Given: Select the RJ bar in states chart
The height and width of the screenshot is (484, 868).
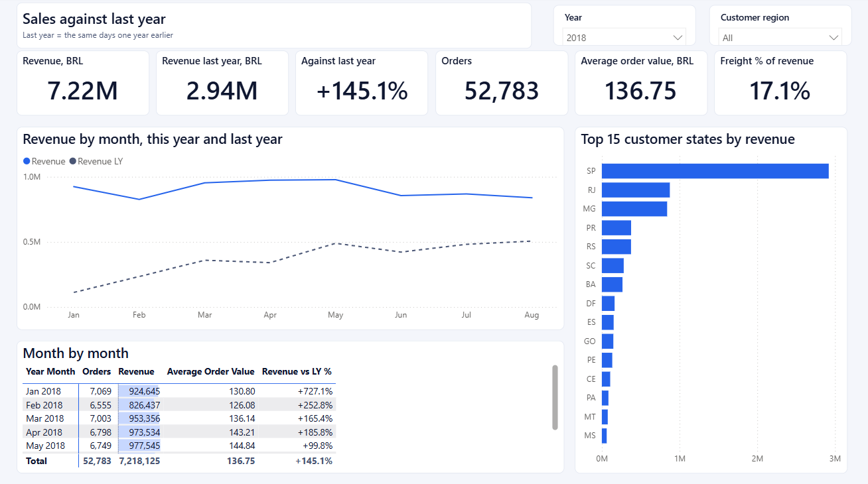Looking at the screenshot, I should point(635,190).
